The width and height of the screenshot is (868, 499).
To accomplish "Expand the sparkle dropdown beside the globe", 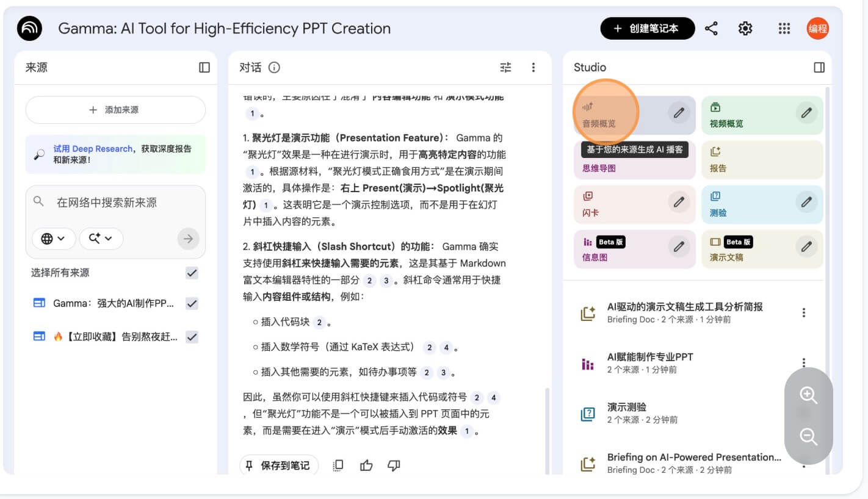I will tap(101, 239).
